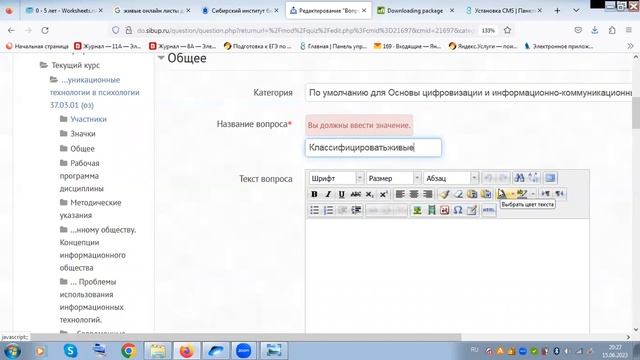The image size is (640, 360).
Task: Open the Размер font size dropdown
Action: tap(393, 178)
